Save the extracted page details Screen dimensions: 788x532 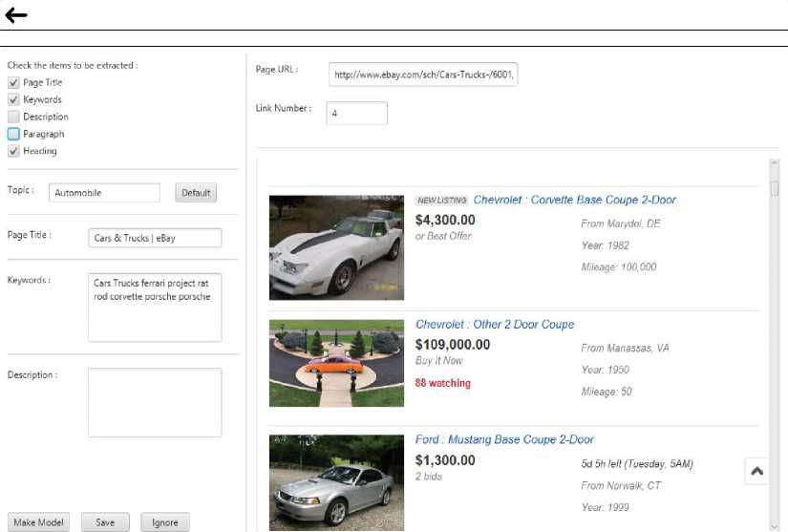click(x=105, y=522)
